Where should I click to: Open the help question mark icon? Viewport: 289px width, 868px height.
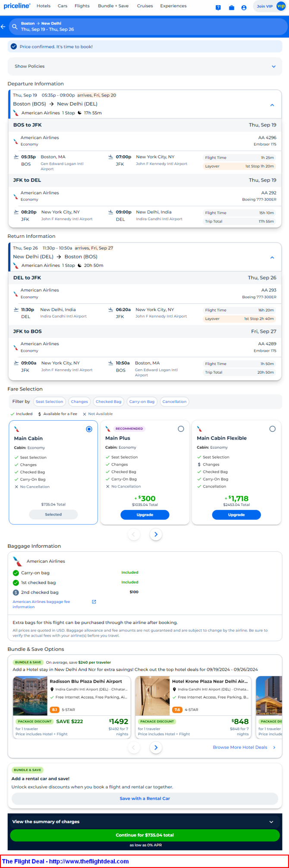[218, 8]
